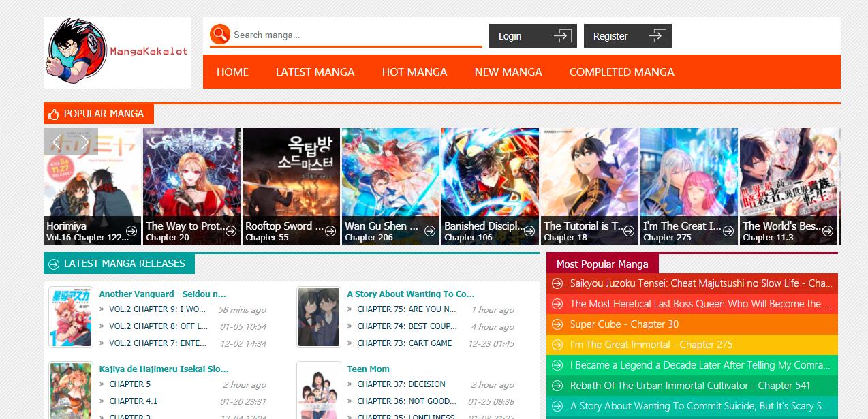868x419 pixels.
Task: Click the MangaKakalot logo image
Action: (117, 53)
